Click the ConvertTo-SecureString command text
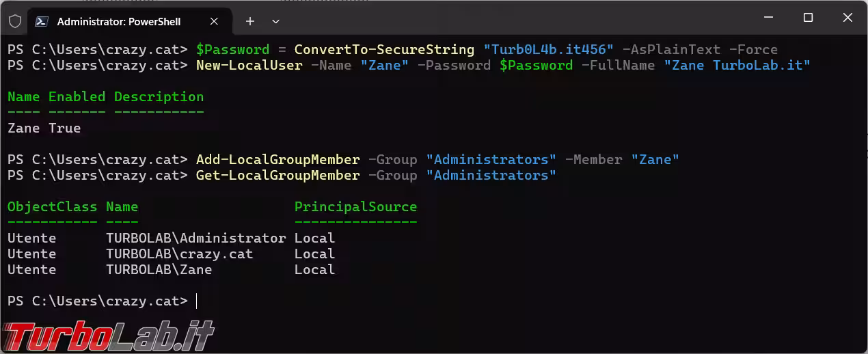Image resolution: width=868 pixels, height=354 pixels. tap(384, 50)
